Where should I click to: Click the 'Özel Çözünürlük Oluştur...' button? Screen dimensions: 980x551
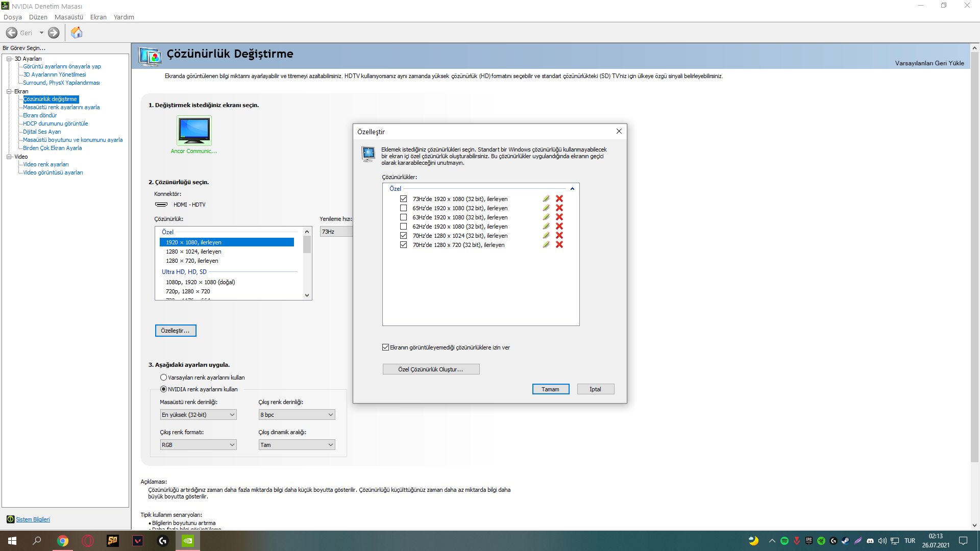(x=431, y=369)
